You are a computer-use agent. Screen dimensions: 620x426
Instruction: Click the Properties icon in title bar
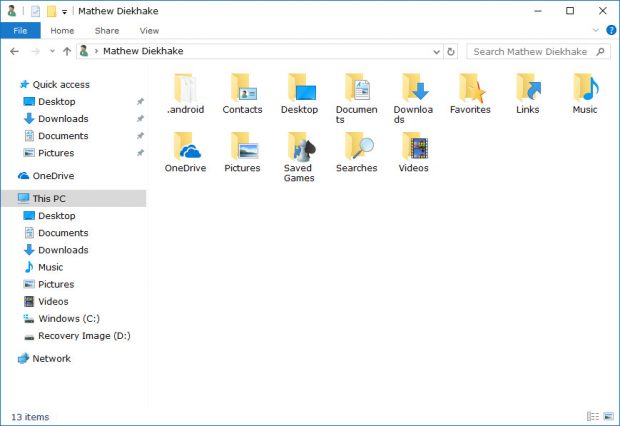[x=36, y=11]
